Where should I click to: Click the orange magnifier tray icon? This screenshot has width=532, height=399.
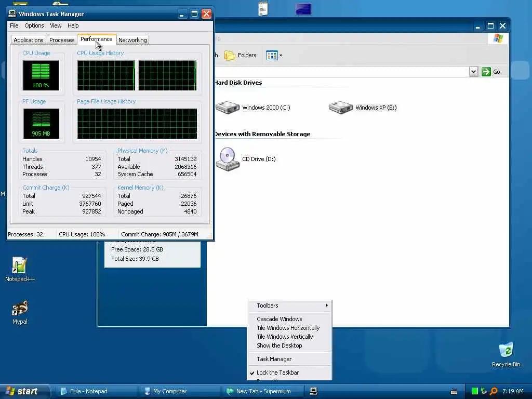(494, 391)
